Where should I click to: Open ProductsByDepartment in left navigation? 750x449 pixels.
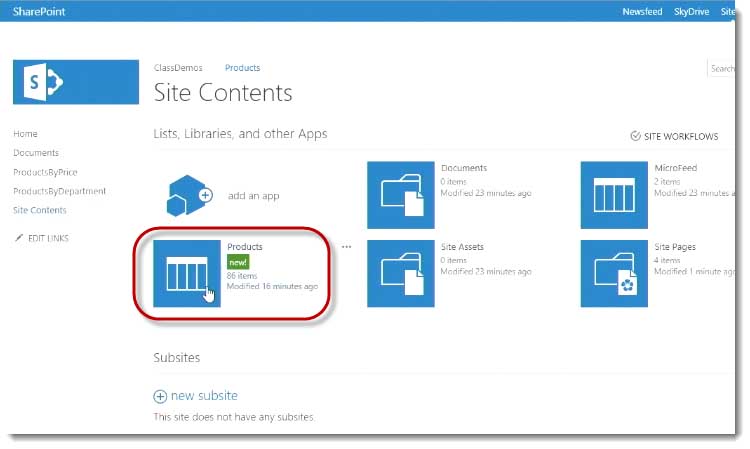[59, 191]
